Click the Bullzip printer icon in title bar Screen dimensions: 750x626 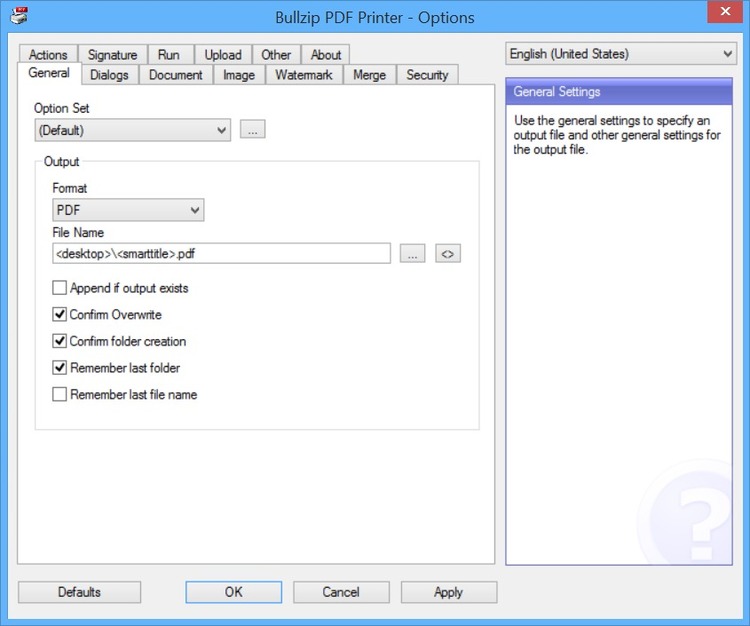[19, 15]
